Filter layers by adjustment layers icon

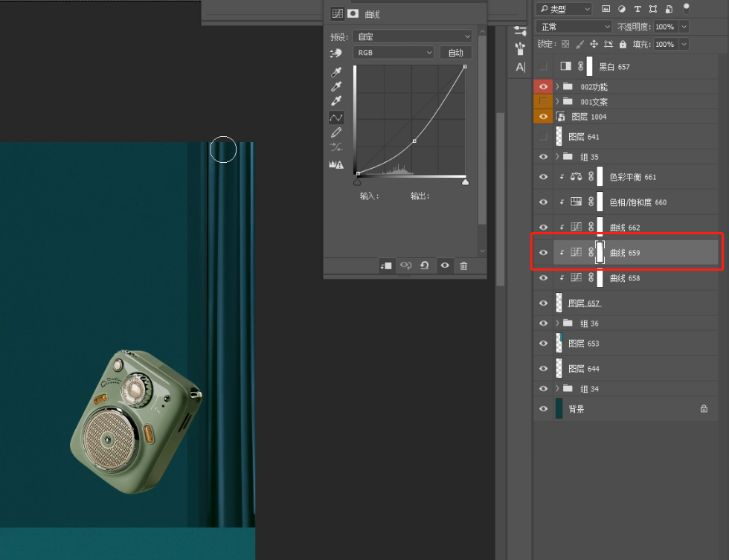pos(622,9)
